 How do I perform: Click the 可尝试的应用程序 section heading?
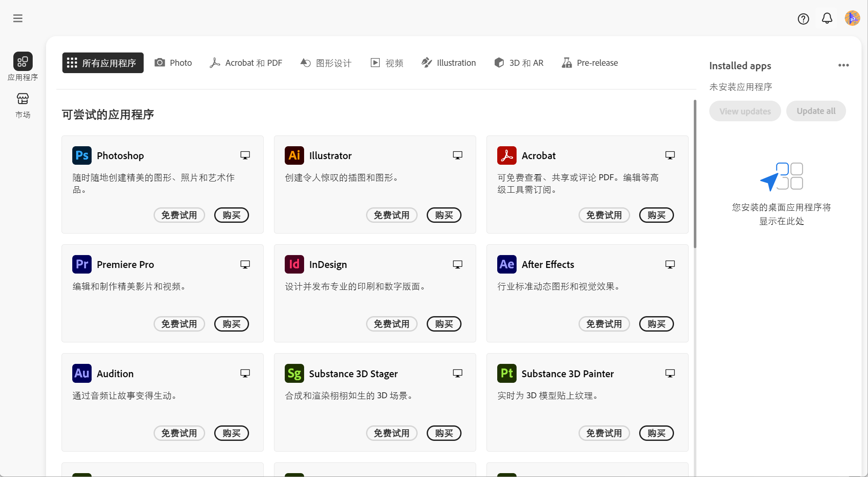(108, 114)
